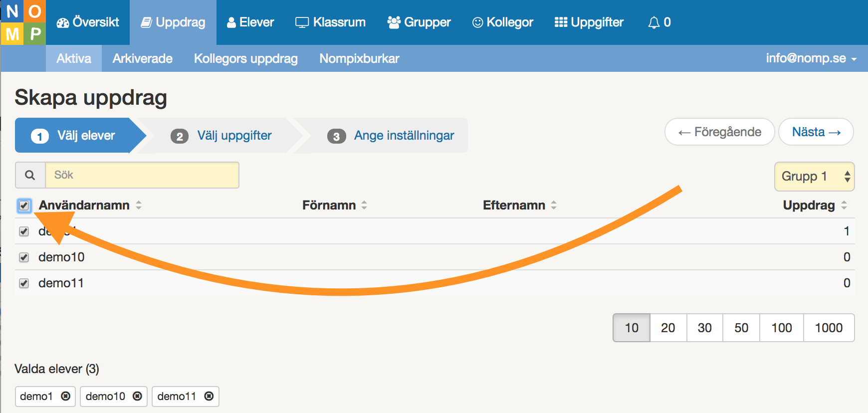Click the search magnifier icon
The width and height of the screenshot is (868, 413).
30,175
